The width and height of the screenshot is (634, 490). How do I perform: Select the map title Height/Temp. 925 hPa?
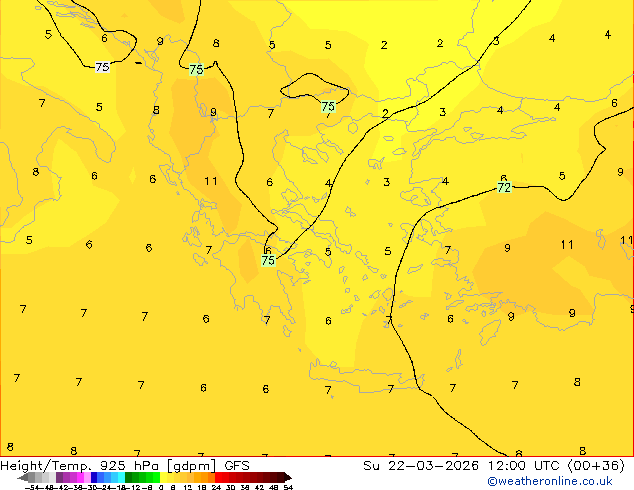tap(79, 465)
